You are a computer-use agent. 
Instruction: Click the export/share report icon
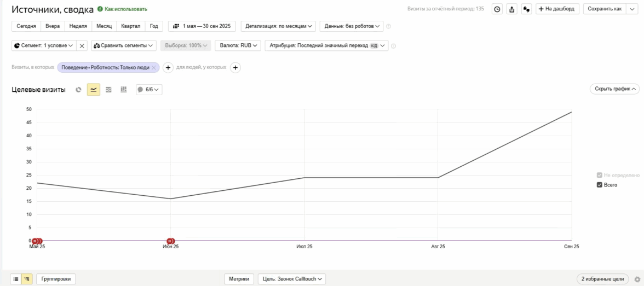tap(511, 9)
